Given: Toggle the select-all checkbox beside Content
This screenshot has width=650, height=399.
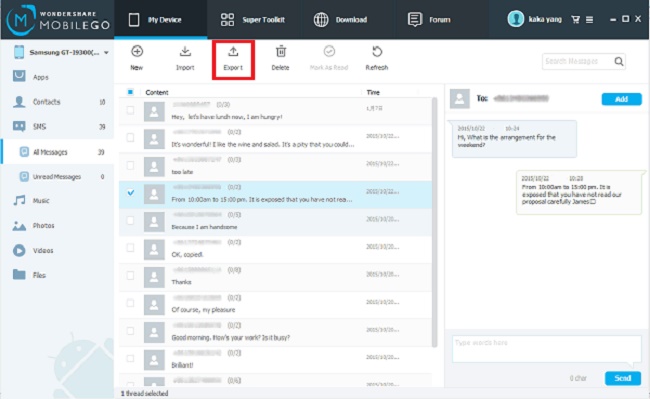Looking at the screenshot, I should coord(130,92).
